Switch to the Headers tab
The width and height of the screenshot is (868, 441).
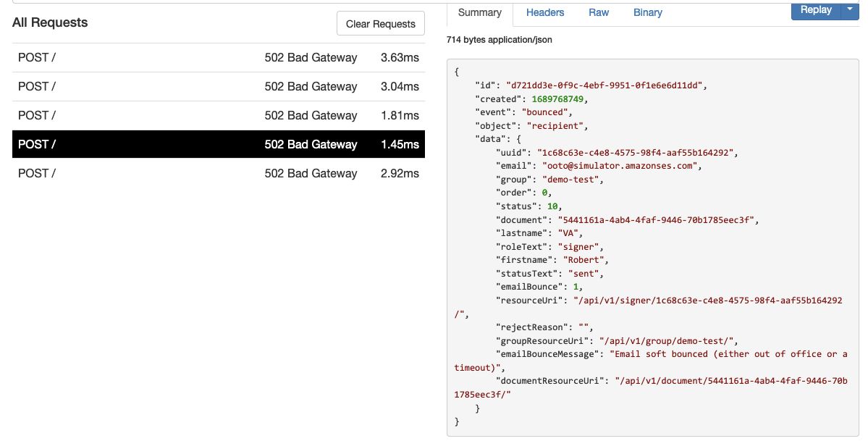544,12
